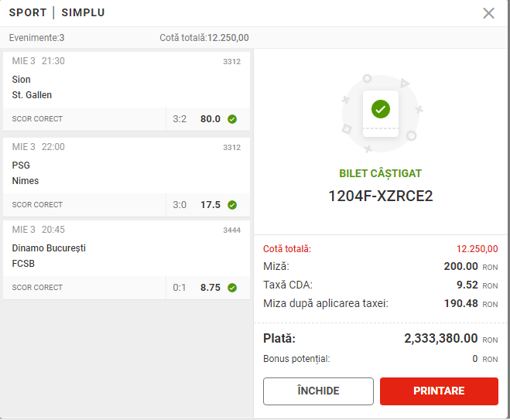Click the 0:1 correct score selection

[x=180, y=288]
